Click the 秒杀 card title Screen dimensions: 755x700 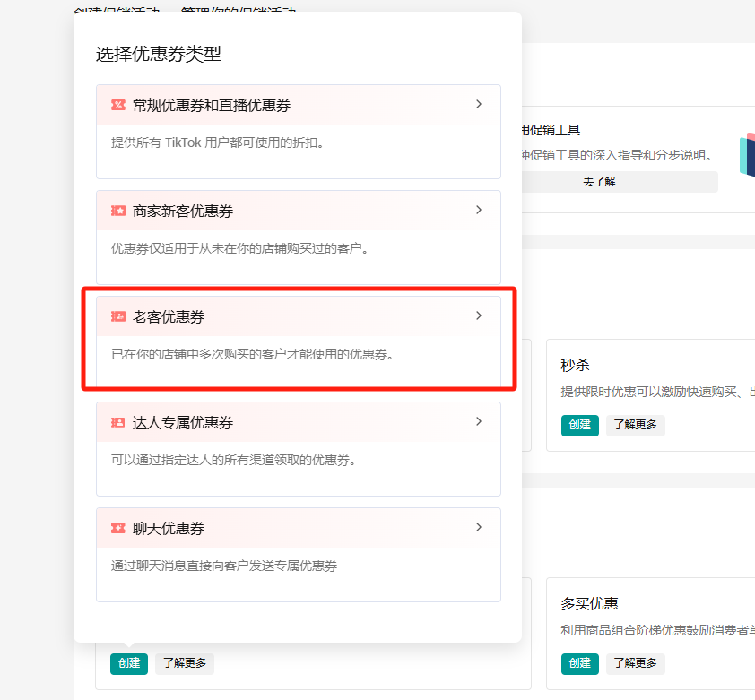click(575, 366)
